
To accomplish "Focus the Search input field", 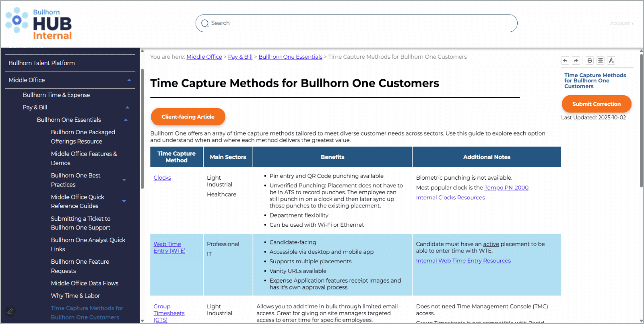I will (x=356, y=23).
